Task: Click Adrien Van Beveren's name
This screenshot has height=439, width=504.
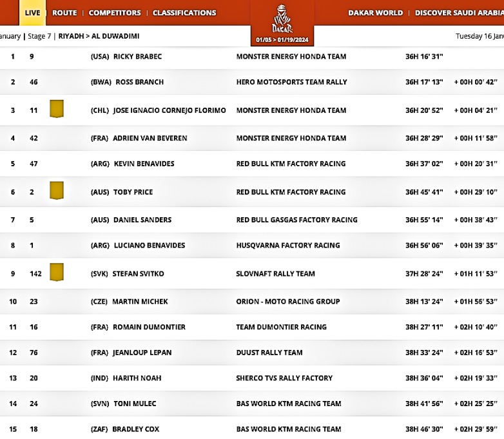Action: point(149,138)
